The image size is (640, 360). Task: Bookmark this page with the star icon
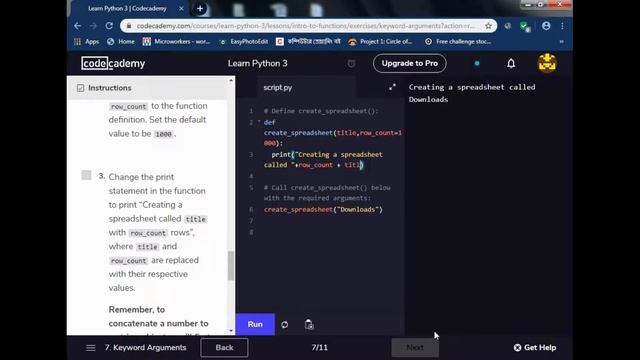tap(488, 26)
